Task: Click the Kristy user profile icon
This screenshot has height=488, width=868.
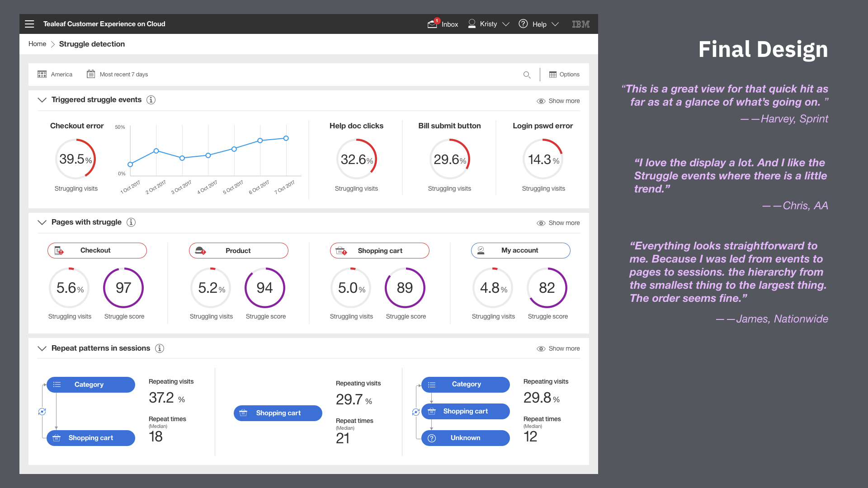Action: [472, 23]
